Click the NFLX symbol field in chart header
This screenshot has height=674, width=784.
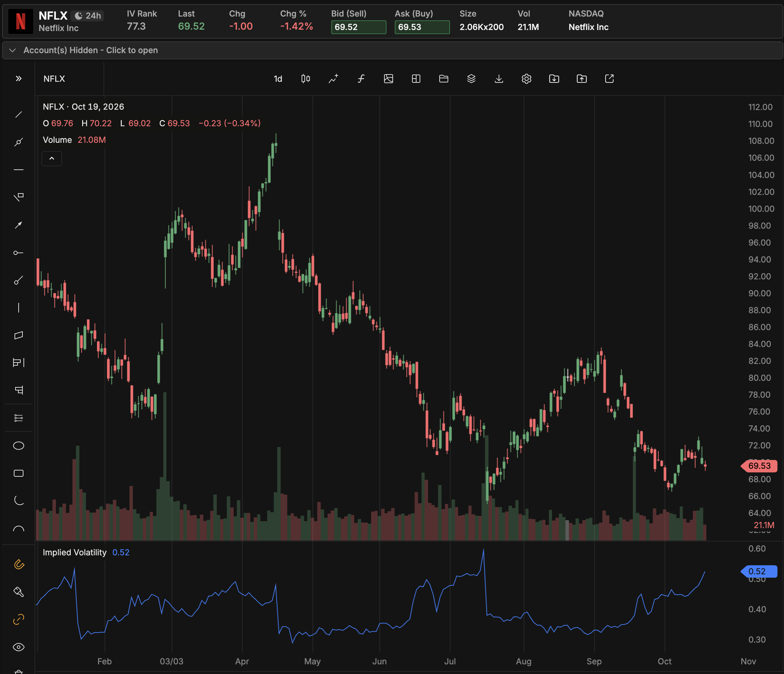(70, 79)
